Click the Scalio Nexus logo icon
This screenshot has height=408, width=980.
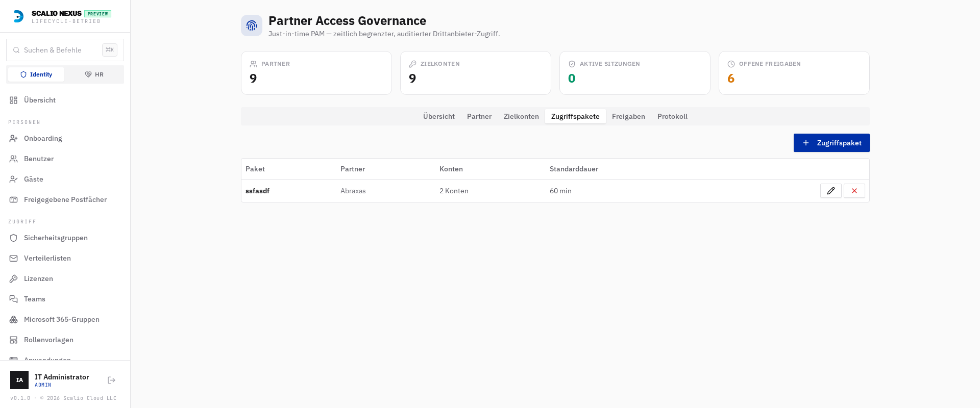[x=18, y=16]
